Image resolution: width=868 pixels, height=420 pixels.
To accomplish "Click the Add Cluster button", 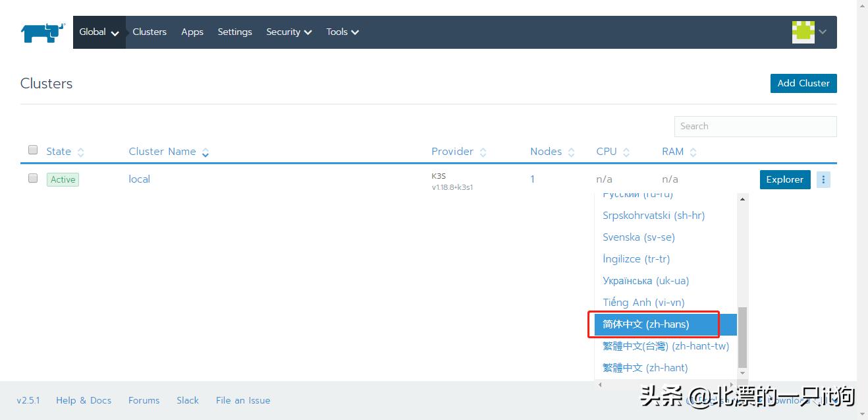I will [803, 83].
